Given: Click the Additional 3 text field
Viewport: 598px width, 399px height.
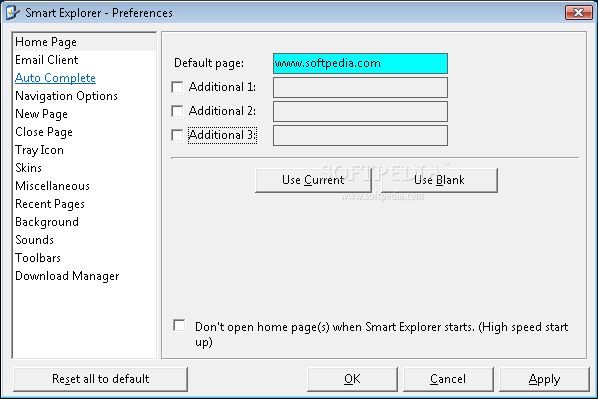Looking at the screenshot, I should tap(360, 135).
